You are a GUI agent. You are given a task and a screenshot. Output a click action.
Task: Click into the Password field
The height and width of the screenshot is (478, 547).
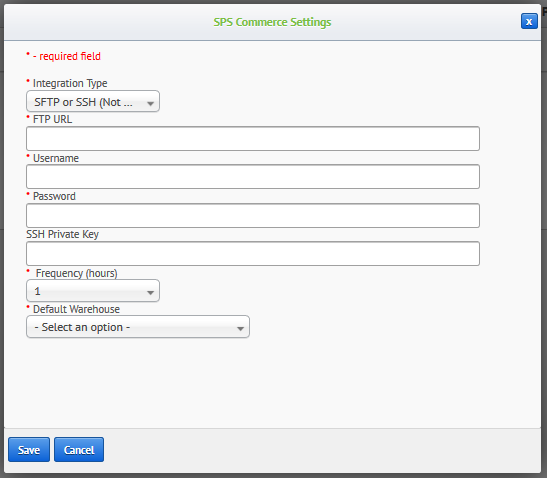tap(253, 216)
